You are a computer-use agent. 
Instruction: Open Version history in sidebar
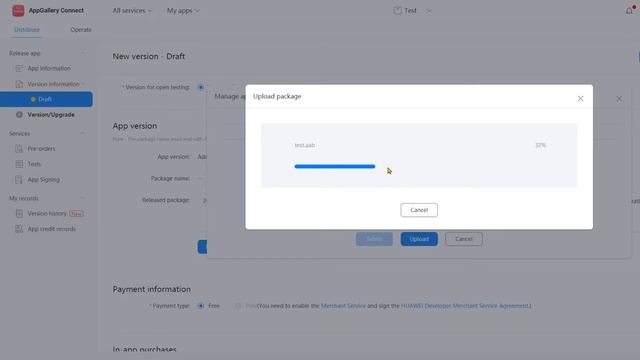point(47,213)
